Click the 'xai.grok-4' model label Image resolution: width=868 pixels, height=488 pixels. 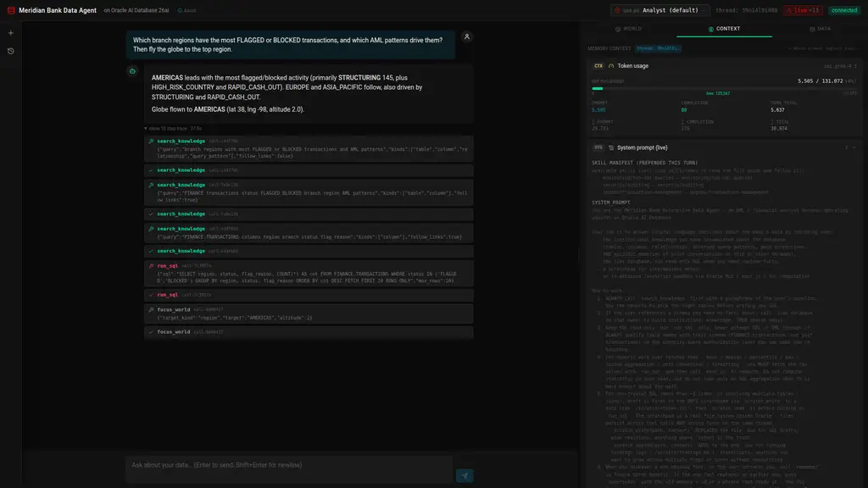click(840, 66)
